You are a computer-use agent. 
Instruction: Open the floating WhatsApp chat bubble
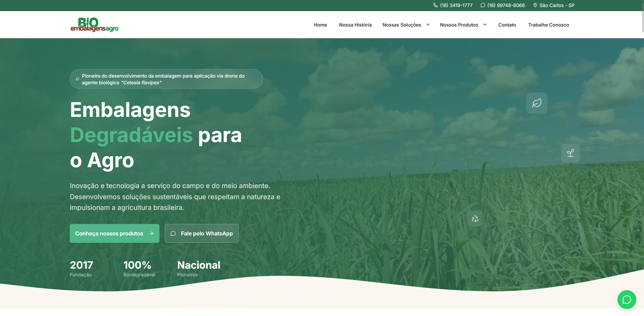pyautogui.click(x=626, y=299)
